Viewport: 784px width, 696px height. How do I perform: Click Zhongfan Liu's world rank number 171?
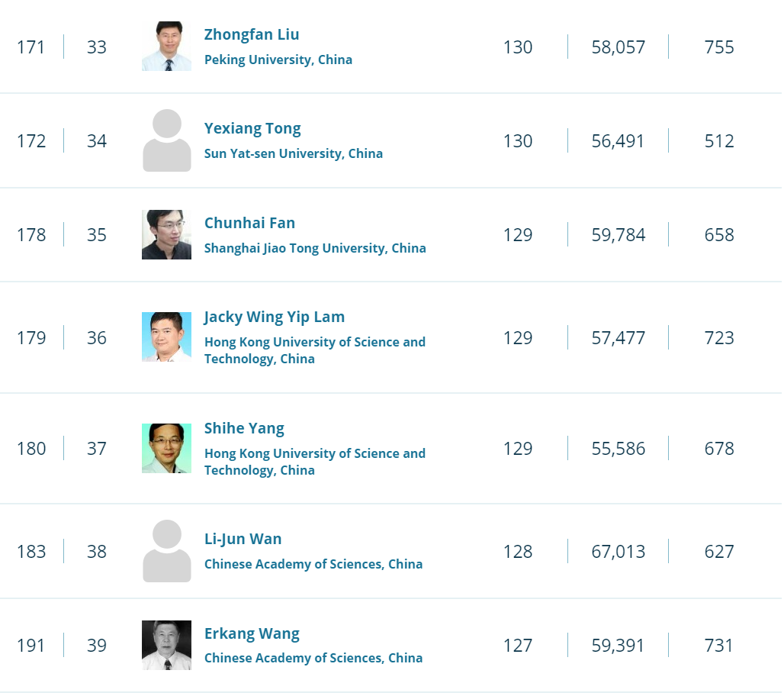click(x=31, y=47)
